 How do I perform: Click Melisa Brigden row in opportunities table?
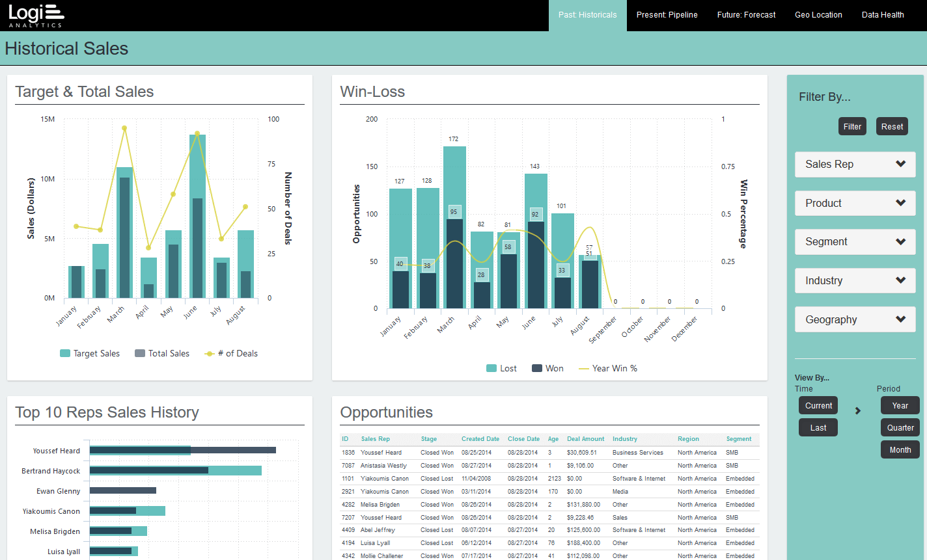coord(549,505)
